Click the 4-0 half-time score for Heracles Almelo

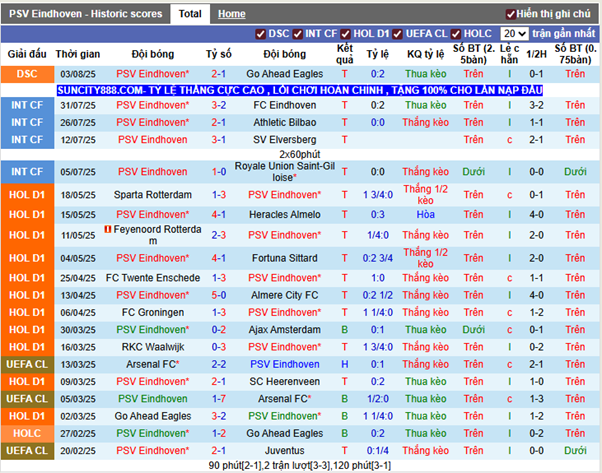[x=536, y=214]
